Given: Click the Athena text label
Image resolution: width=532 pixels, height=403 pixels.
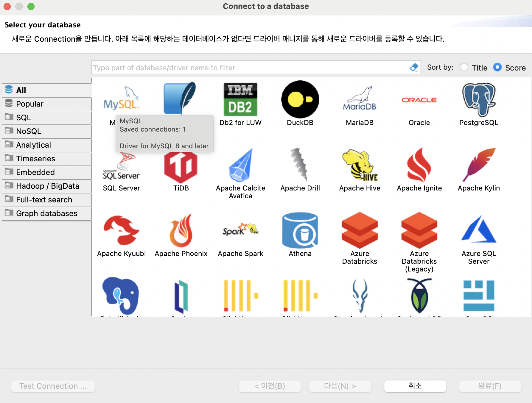Looking at the screenshot, I should click(x=300, y=254).
